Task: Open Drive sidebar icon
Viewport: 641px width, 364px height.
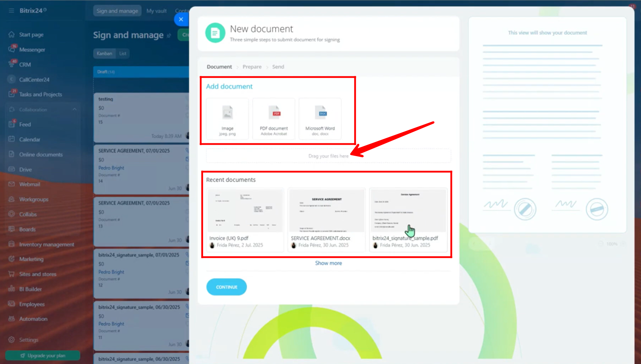Action: [12, 169]
